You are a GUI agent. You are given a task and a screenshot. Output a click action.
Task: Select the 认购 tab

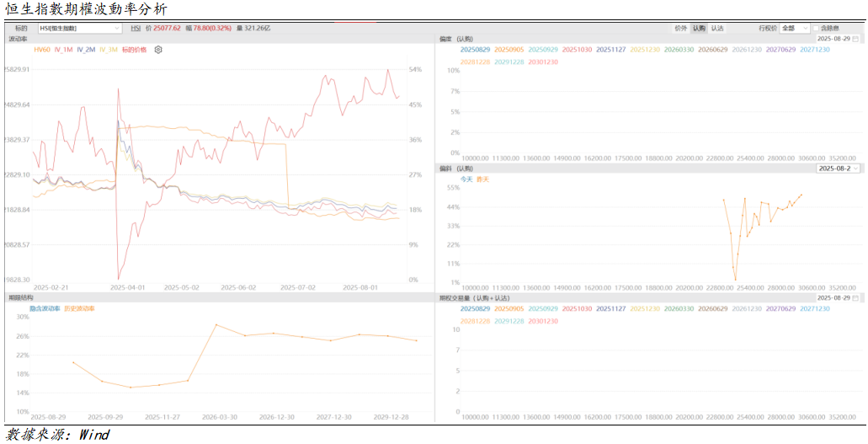click(x=699, y=28)
